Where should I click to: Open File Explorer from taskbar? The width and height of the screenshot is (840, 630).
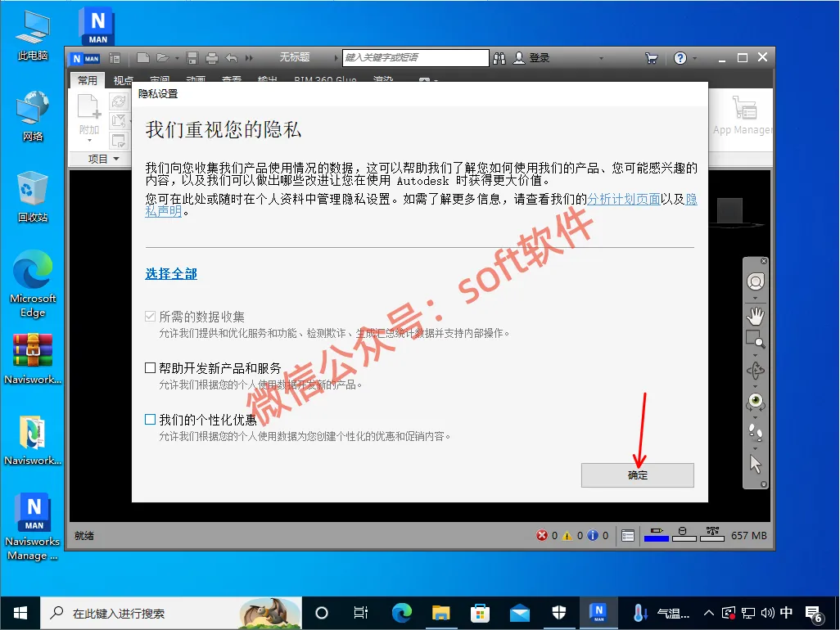coord(441,613)
